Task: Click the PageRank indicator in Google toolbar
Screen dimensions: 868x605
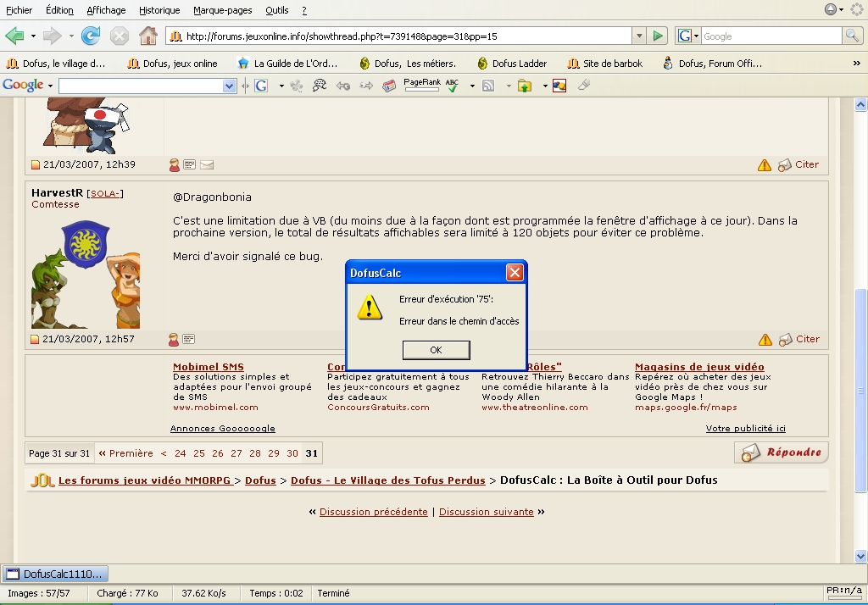Action: (x=422, y=85)
